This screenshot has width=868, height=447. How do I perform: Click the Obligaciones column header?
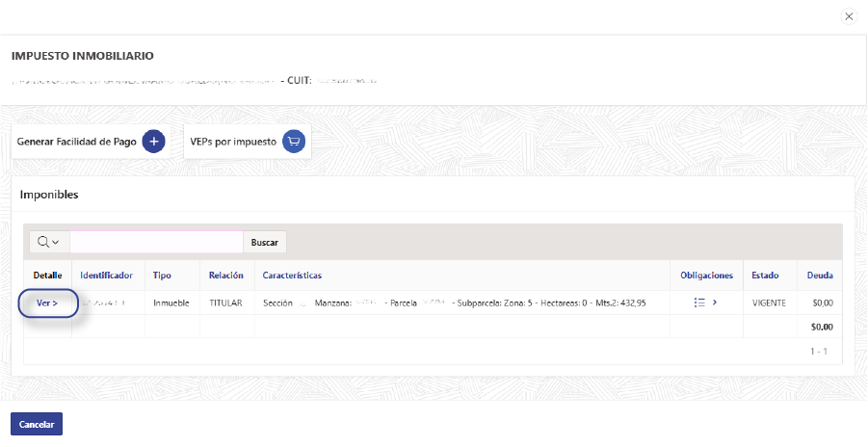pyautogui.click(x=706, y=276)
